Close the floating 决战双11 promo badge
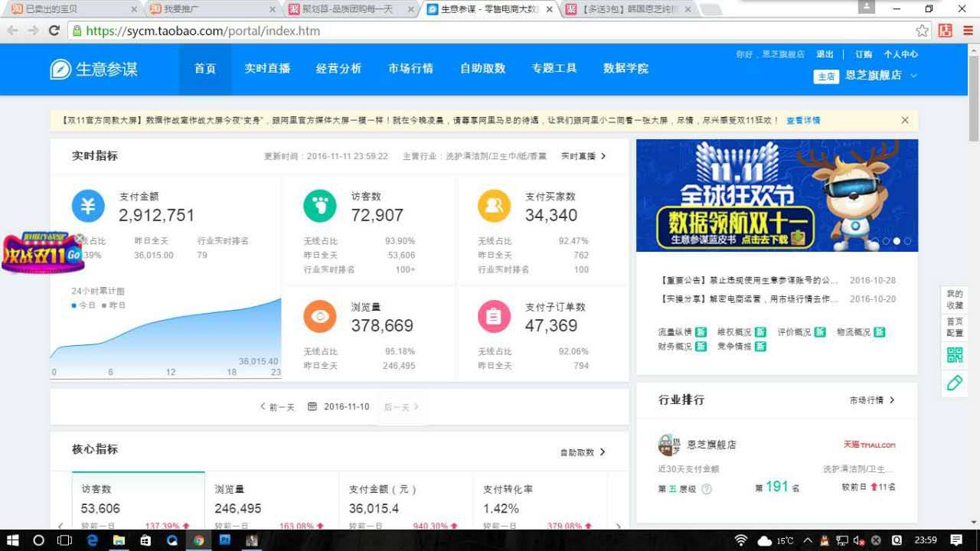 (80, 239)
